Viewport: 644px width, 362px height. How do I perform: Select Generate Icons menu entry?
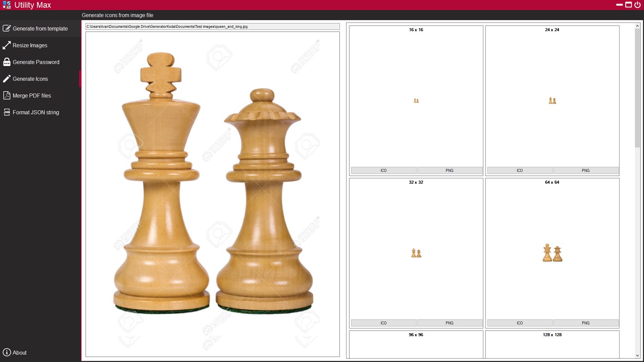click(40, 79)
